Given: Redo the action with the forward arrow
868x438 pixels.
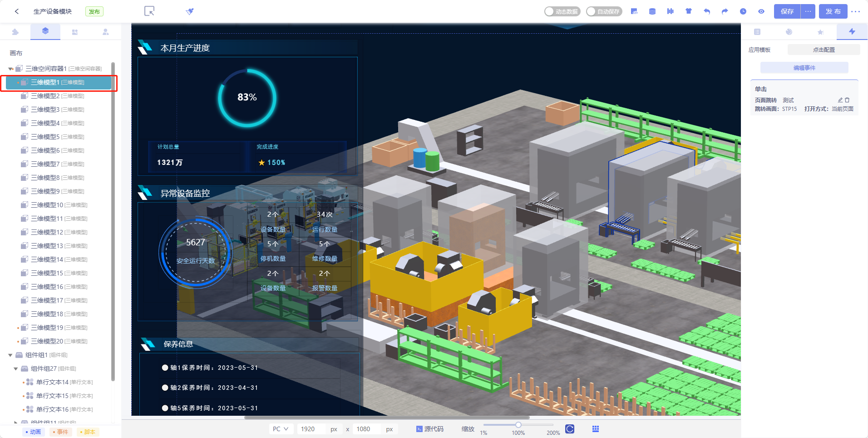Looking at the screenshot, I should [725, 11].
